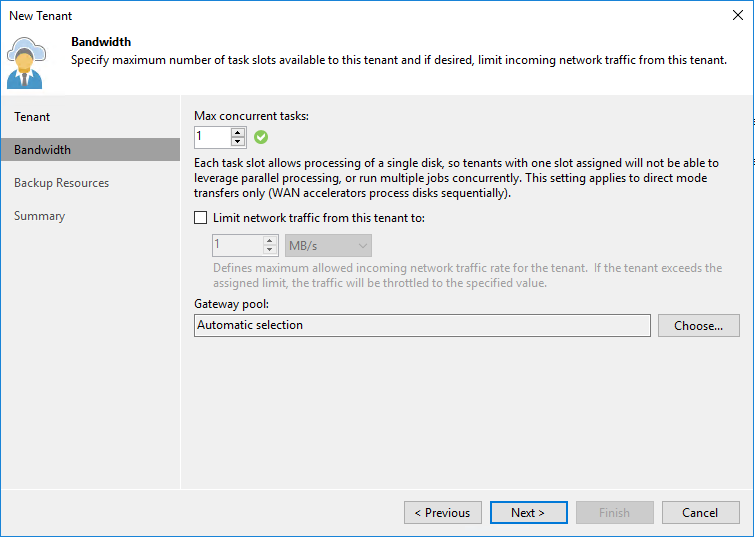Go back with the Previous button
This screenshot has height=538, width=755.
point(443,512)
